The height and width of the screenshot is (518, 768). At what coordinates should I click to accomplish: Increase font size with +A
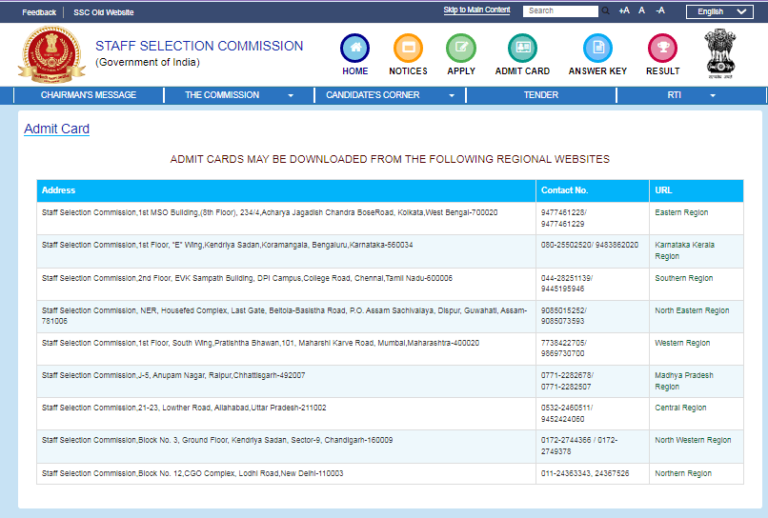tap(624, 11)
